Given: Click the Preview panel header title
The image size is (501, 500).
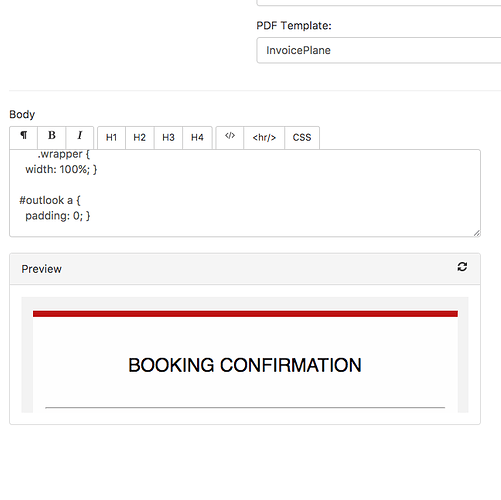Looking at the screenshot, I should [x=42, y=269].
